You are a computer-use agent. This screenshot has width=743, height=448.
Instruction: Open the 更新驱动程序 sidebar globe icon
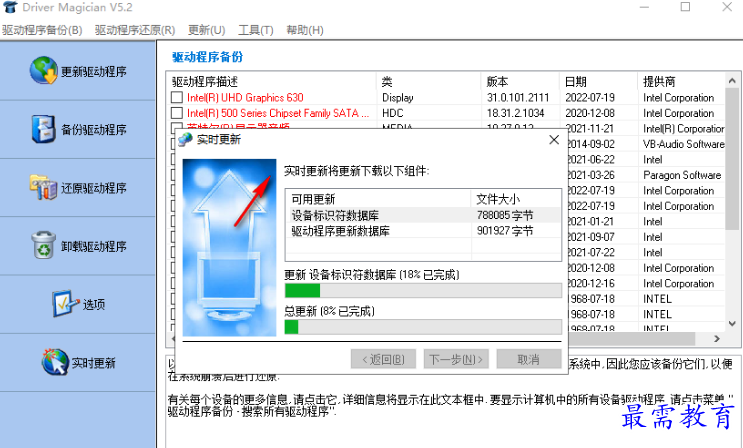[44, 71]
